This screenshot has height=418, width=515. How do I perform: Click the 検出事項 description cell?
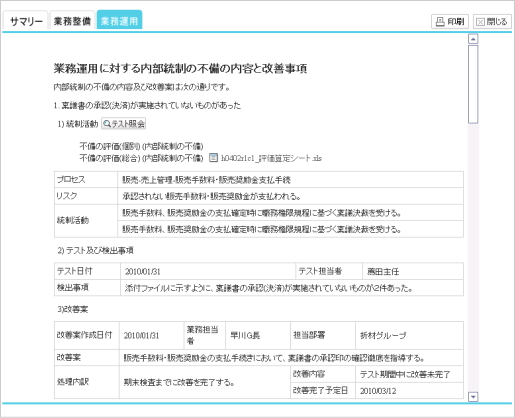coord(292,288)
